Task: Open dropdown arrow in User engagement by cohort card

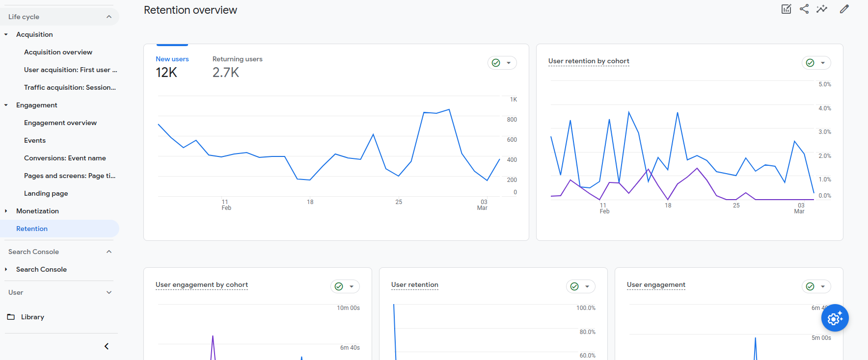Action: [x=352, y=286]
